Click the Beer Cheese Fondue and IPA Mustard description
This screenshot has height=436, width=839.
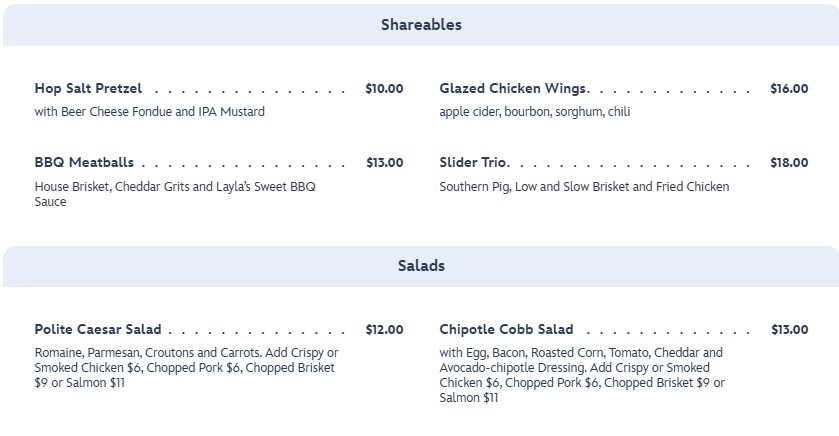click(150, 112)
